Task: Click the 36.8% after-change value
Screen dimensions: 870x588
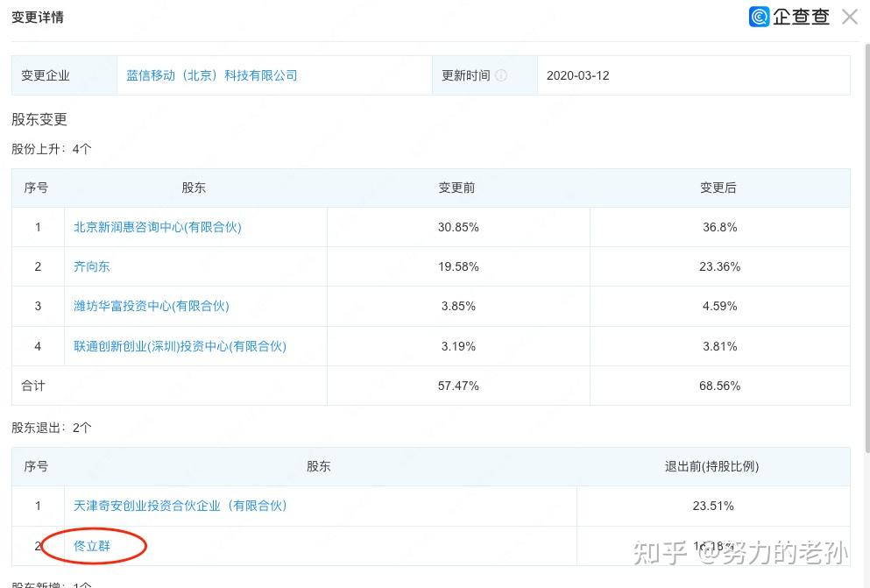Action: click(x=719, y=227)
